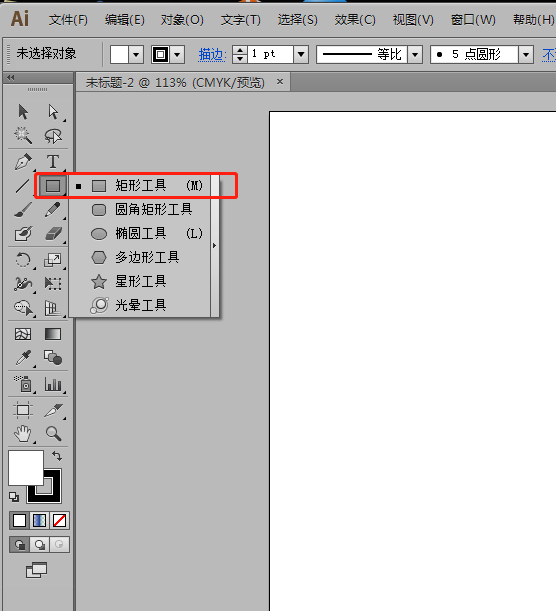Screen dimensions: 556x611
Task: Click the toolbox white fill swatch
Action: tap(26, 468)
